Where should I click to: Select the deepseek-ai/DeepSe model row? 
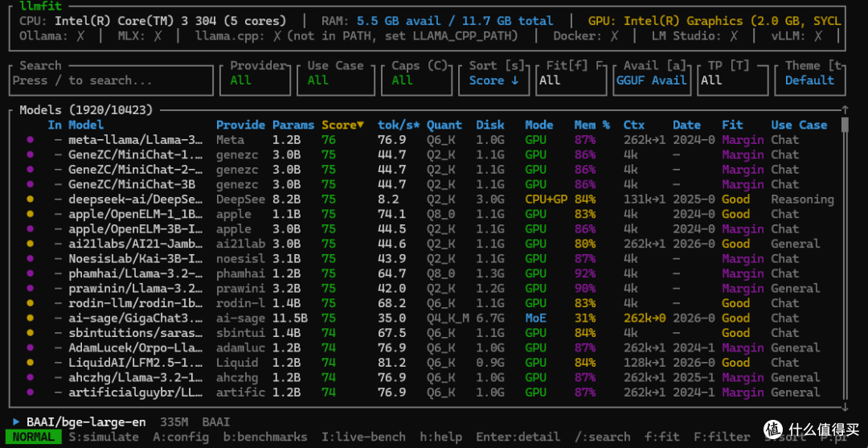(x=426, y=199)
